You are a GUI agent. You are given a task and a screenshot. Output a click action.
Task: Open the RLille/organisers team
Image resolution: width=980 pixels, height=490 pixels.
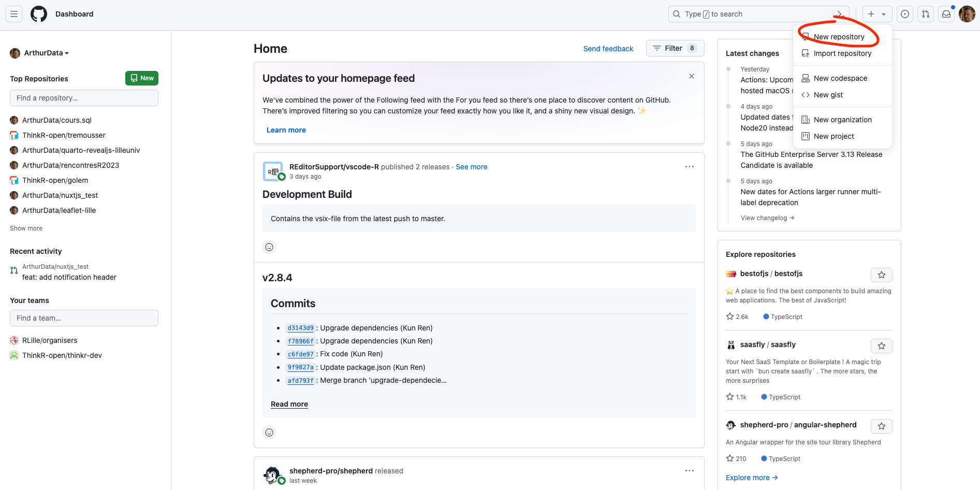(x=50, y=340)
